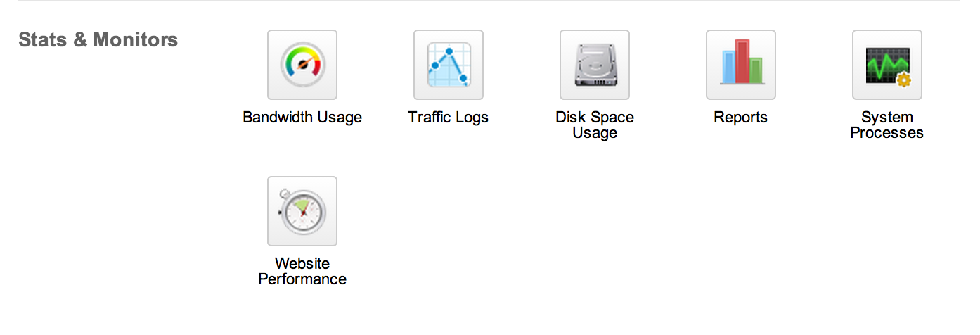Go to the "System Processes" text link

point(887,125)
